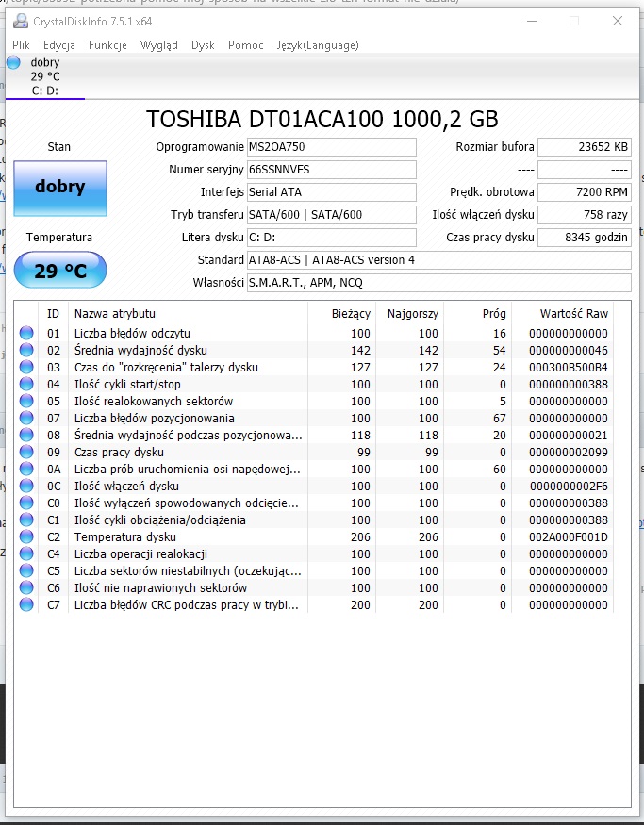Screen dimensions: 644x825
Task: Click the power-on count value 758 razy
Action: (x=584, y=215)
